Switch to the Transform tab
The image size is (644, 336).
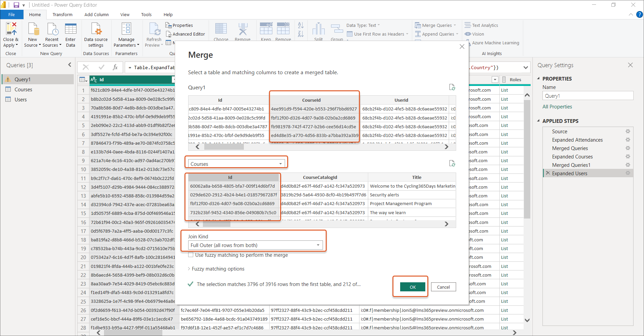pyautogui.click(x=62, y=14)
